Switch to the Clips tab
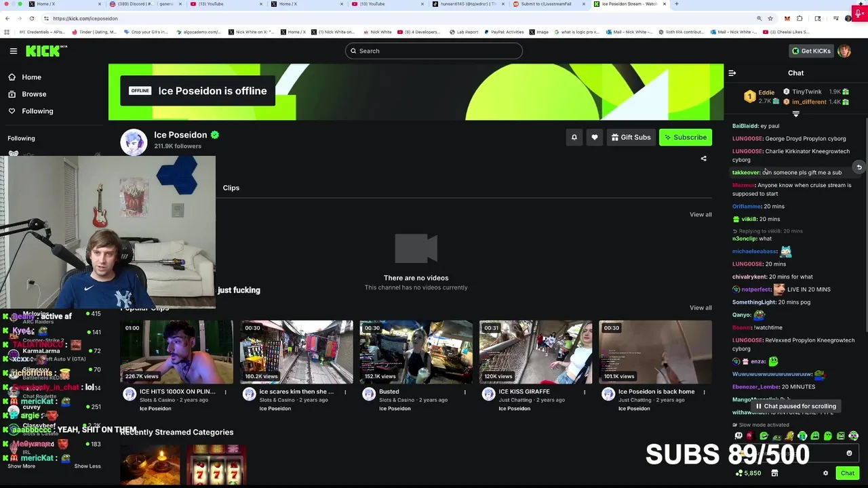Image resolution: width=868 pixels, height=488 pixels. pos(231,188)
